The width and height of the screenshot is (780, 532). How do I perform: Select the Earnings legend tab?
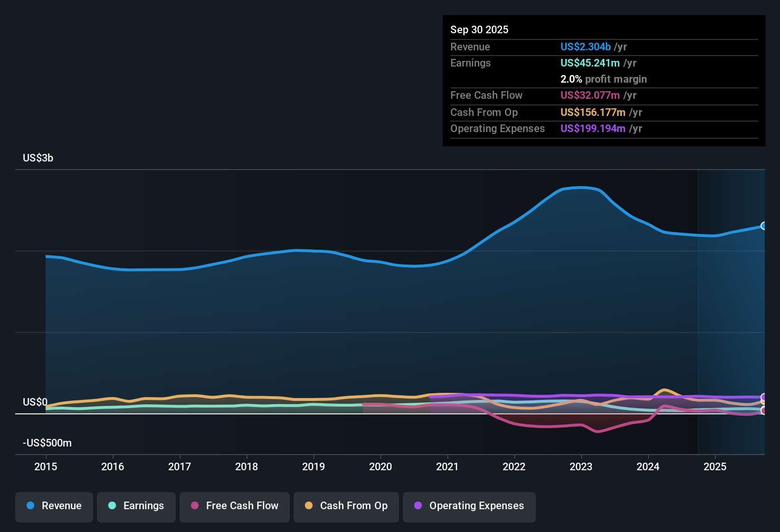pyautogui.click(x=136, y=506)
